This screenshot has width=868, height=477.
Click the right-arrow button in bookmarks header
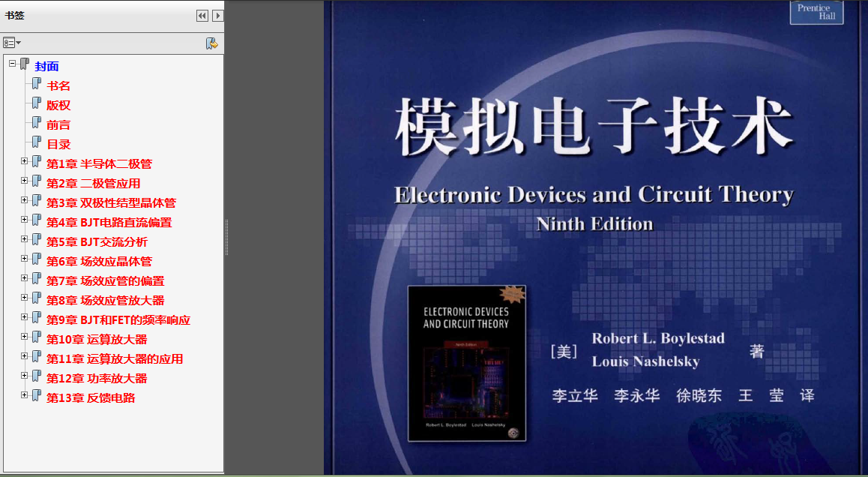click(x=217, y=16)
